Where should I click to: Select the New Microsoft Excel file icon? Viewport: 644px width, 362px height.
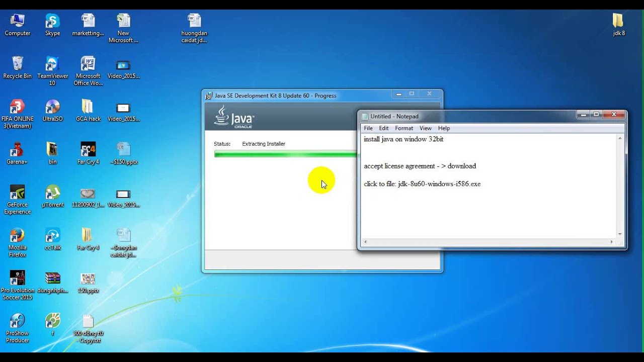pyautogui.click(x=123, y=29)
